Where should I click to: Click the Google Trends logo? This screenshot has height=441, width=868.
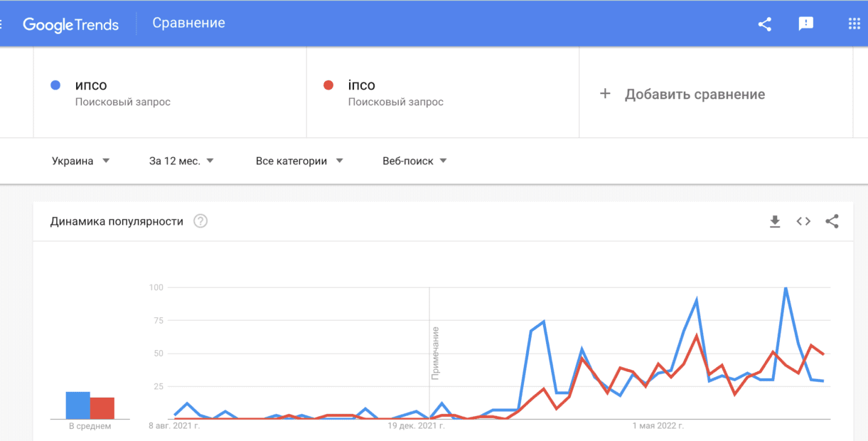[x=70, y=24]
